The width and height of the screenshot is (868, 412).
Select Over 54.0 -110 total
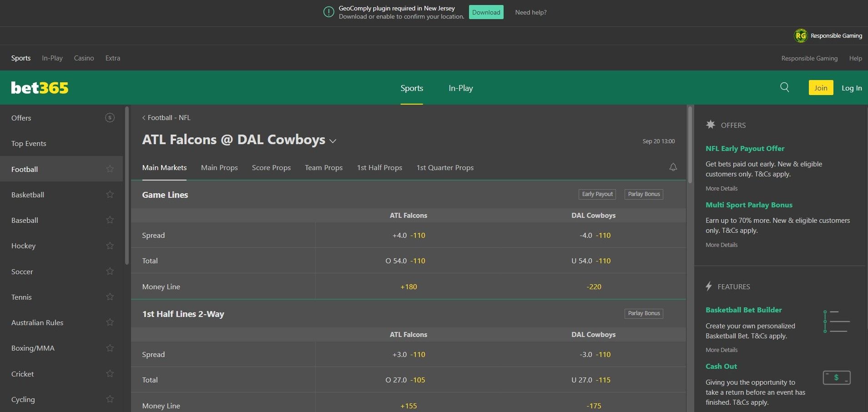click(409, 261)
